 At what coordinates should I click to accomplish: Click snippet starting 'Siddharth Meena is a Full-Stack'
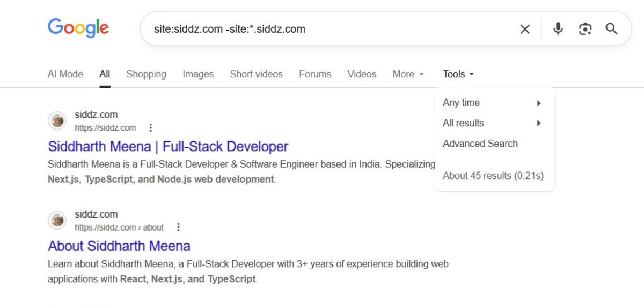tap(241, 172)
